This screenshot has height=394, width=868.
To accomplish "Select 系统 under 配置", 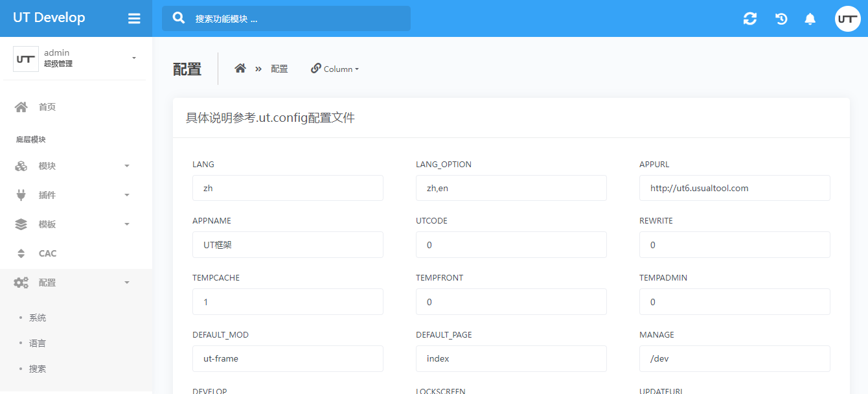I will click(x=38, y=318).
